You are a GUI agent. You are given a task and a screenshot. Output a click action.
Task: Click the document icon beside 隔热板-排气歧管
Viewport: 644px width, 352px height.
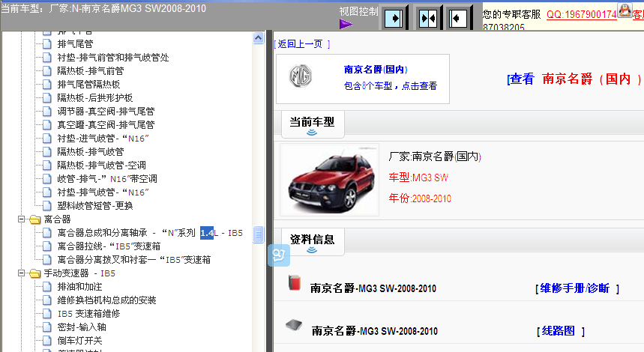coord(47,152)
